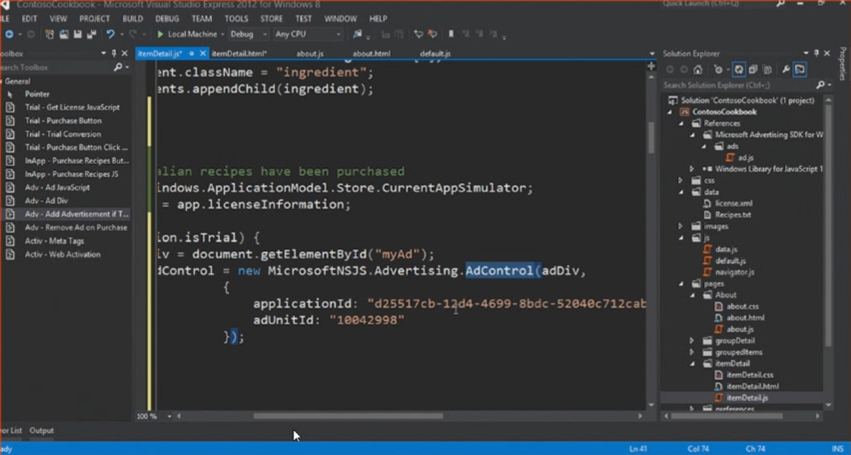Click the Save All toolbar icon
The image size is (851, 455).
click(x=91, y=34)
